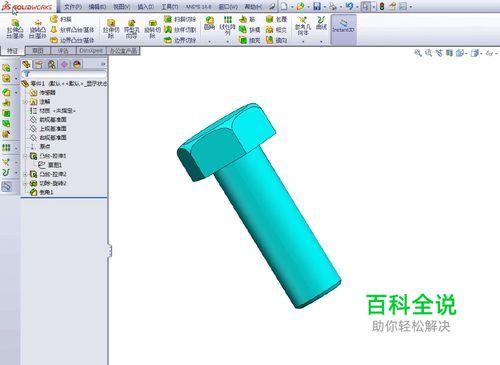The width and height of the screenshot is (500, 365).
Task: Choose the Lofted Cut (放样切割) command
Action: click(x=180, y=30)
